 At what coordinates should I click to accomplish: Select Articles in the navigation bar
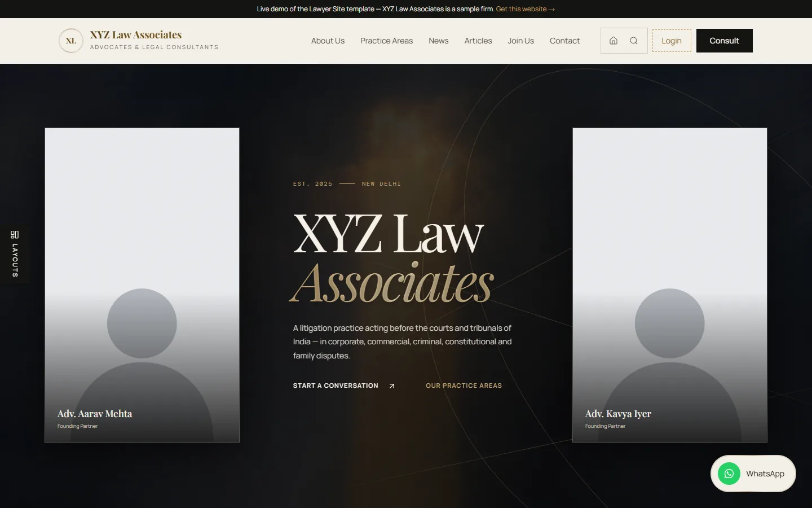478,41
